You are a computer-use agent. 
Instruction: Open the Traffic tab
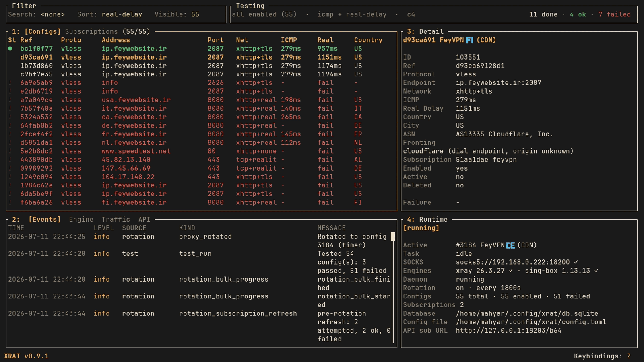pos(116,219)
